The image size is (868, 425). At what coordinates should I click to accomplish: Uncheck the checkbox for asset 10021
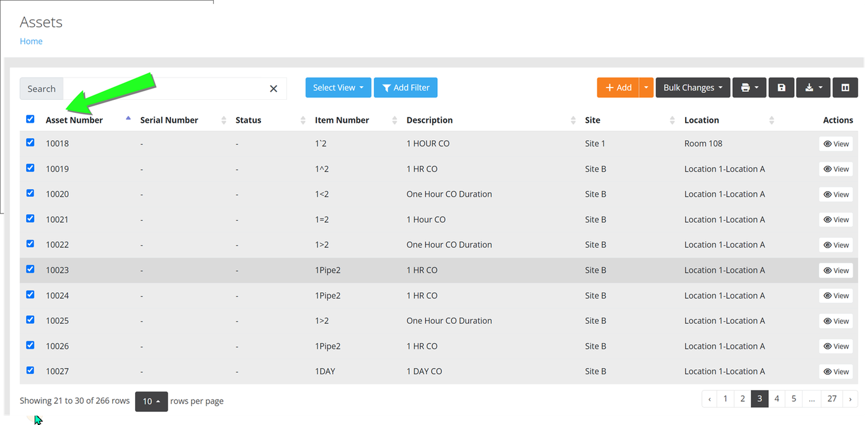click(30, 218)
